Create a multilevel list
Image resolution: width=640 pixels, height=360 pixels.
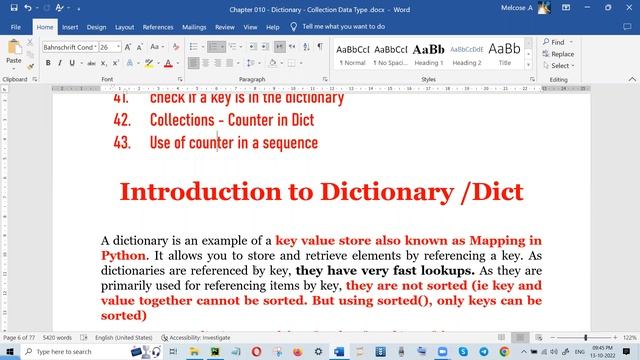pyautogui.click(x=232, y=47)
